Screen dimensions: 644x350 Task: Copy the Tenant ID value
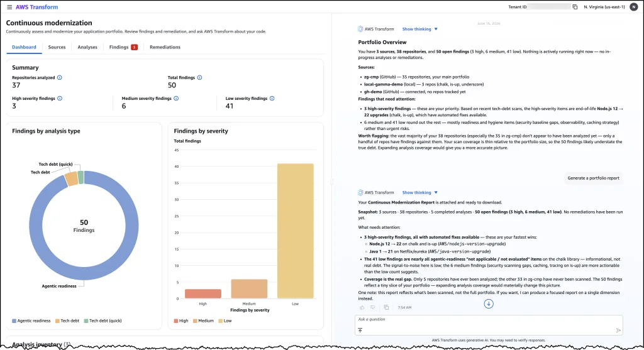575,7
